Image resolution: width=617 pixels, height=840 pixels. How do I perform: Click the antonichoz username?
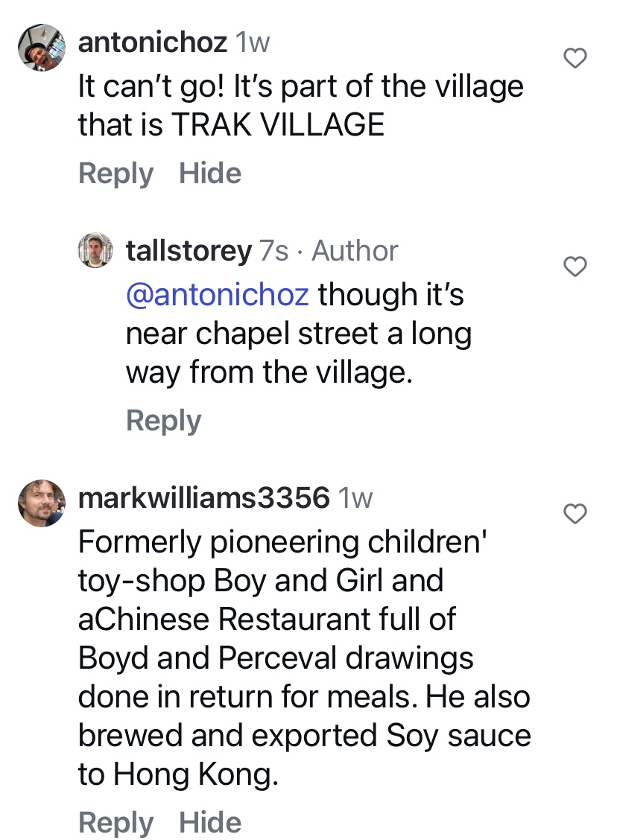coord(152,42)
